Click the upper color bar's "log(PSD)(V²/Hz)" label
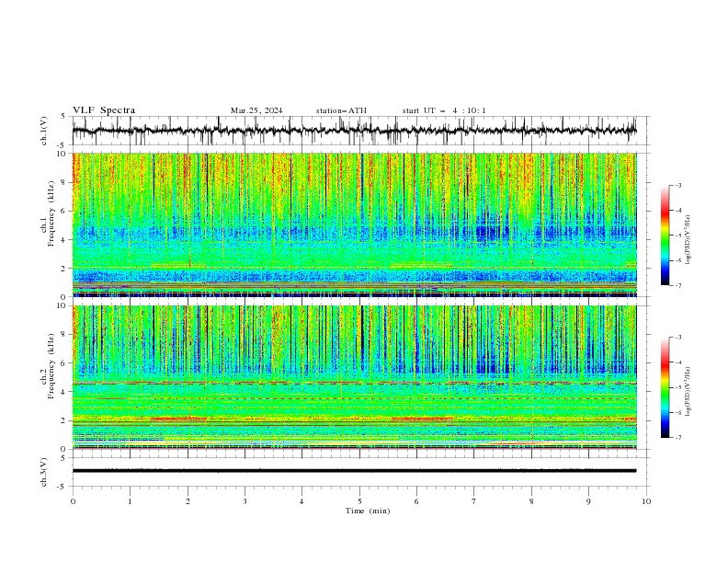 (688, 240)
